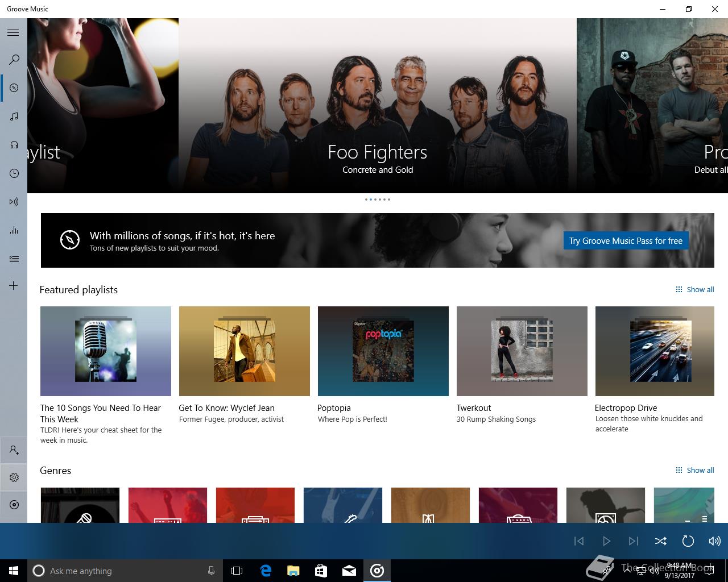The image size is (728, 582).
Task: Open Recent plays clock icon
Action: [14, 173]
